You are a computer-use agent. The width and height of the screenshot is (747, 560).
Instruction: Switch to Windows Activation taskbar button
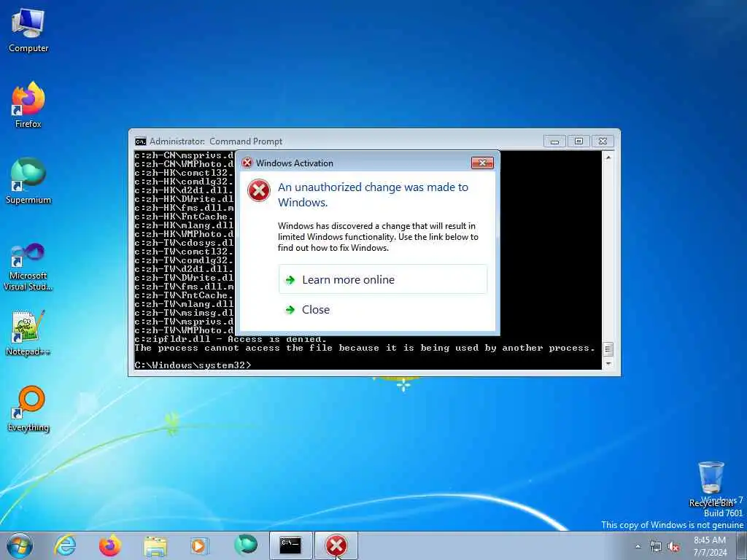pyautogui.click(x=336, y=545)
